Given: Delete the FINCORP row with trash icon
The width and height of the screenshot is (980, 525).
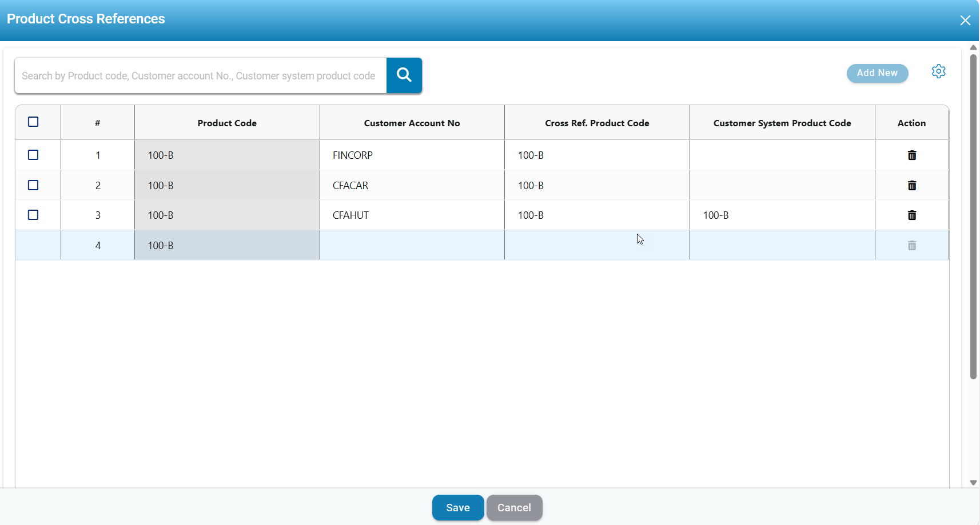Looking at the screenshot, I should click(912, 155).
